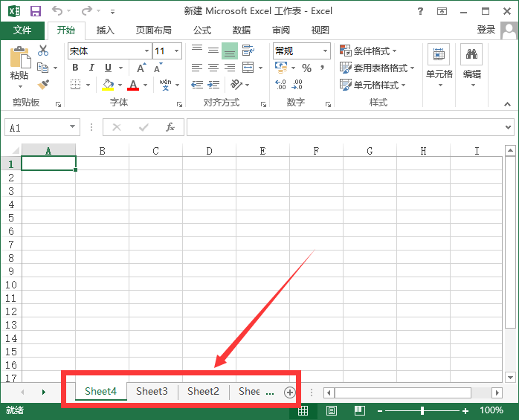Click the Insert Function fx icon
This screenshot has width=519, height=420.
tap(170, 127)
